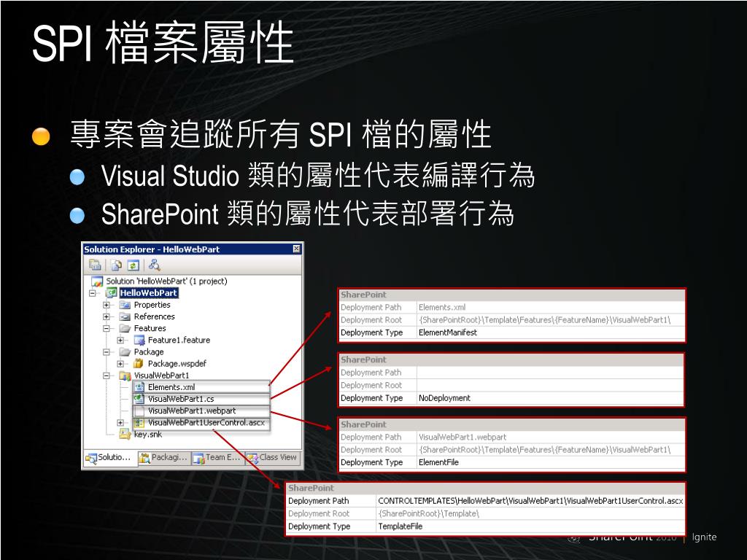Click the Solution 'HelloWebPart' icon
The image size is (747, 560).
pyautogui.click(x=97, y=281)
